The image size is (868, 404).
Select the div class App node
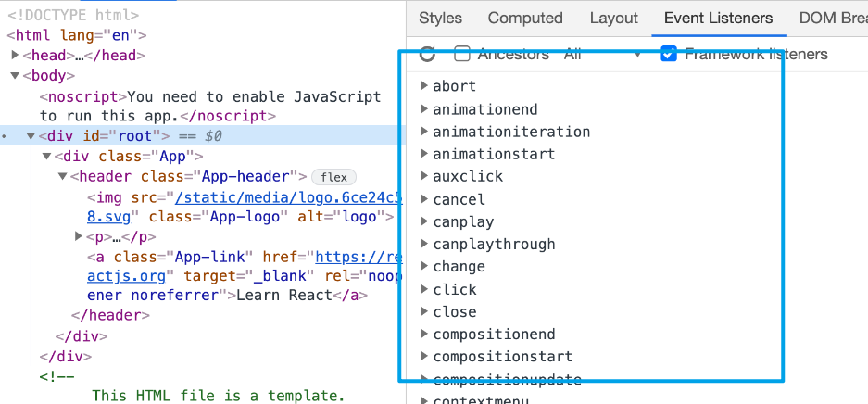[128, 156]
